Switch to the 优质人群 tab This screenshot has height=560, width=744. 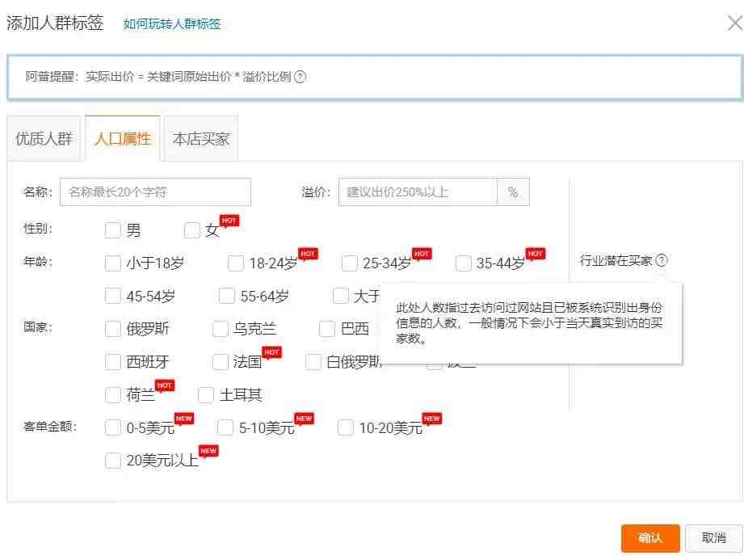44,139
